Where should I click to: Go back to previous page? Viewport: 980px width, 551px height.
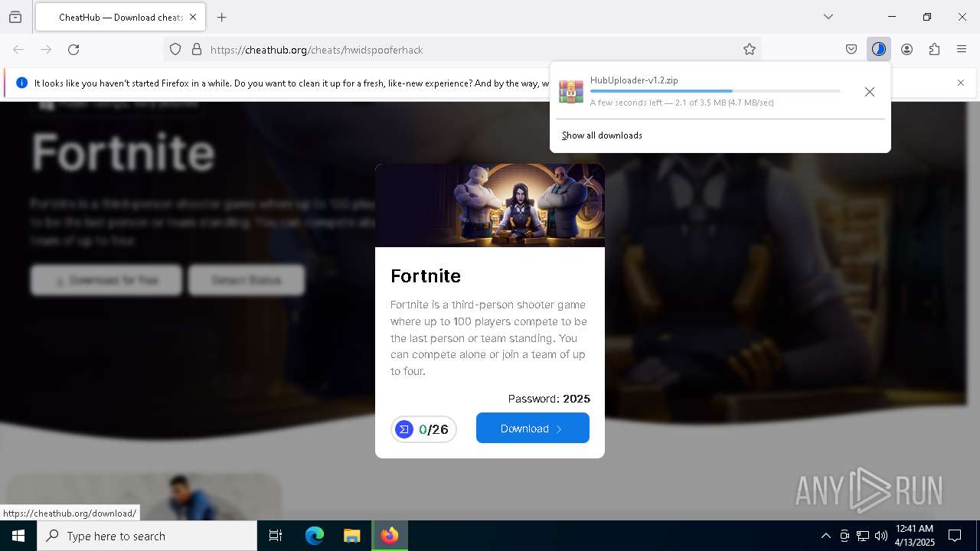tap(18, 50)
